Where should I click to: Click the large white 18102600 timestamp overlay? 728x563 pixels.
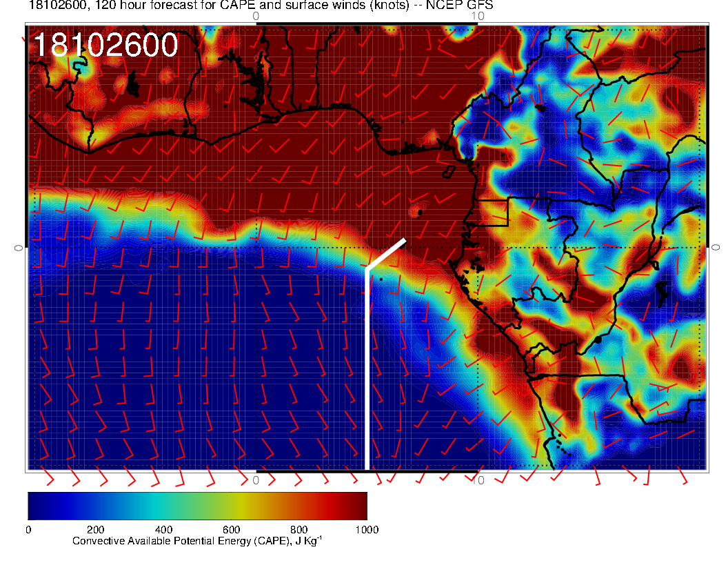click(105, 46)
